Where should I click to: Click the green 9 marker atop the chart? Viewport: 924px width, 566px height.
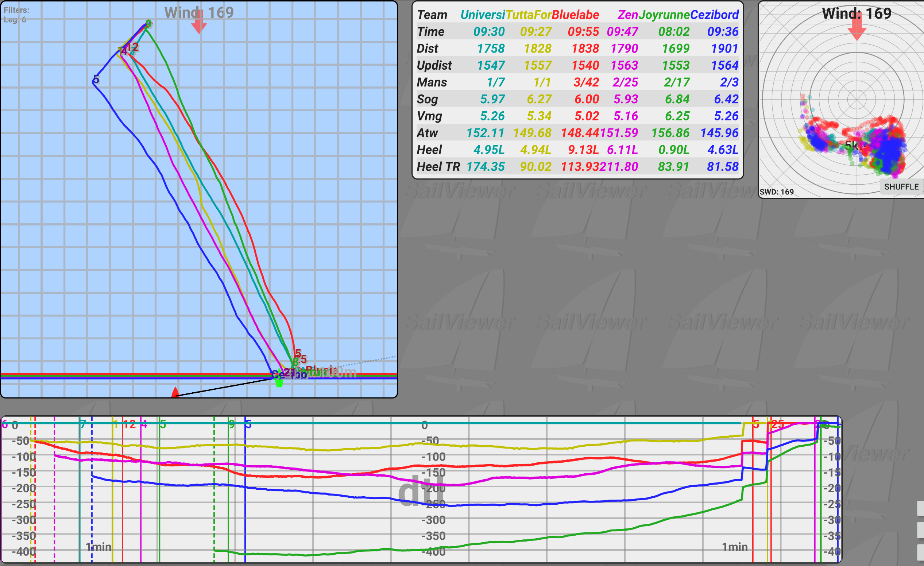coord(232,424)
